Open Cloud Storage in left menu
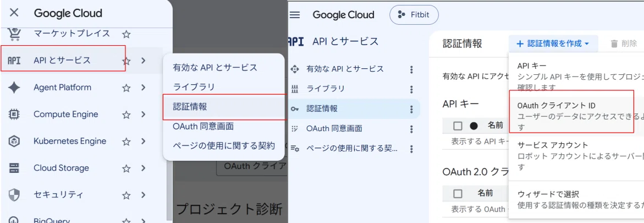 (x=61, y=168)
